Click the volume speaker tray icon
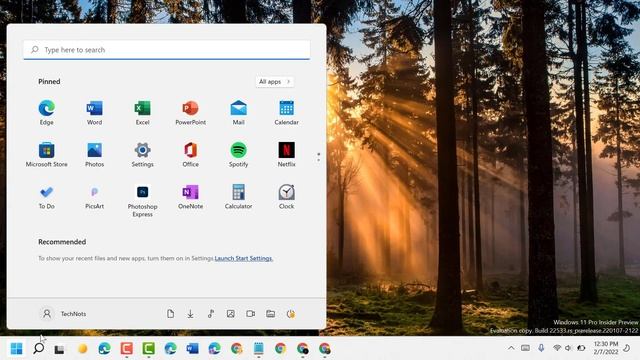 [569, 348]
